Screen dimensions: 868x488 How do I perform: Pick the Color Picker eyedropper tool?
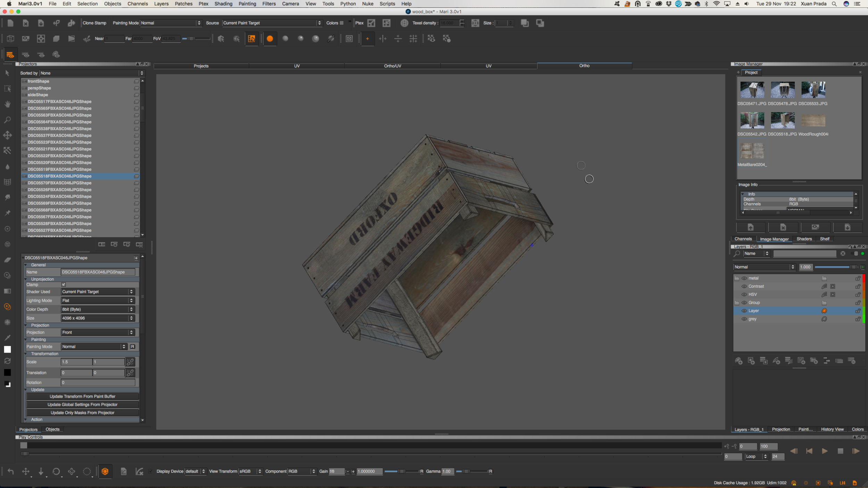tap(7, 337)
